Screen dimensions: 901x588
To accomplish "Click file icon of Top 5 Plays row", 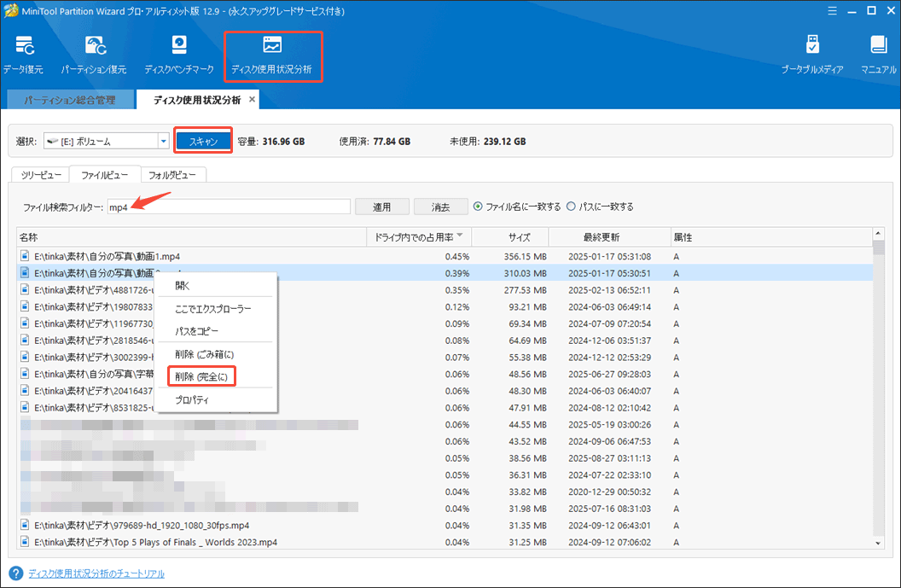I will (25, 541).
